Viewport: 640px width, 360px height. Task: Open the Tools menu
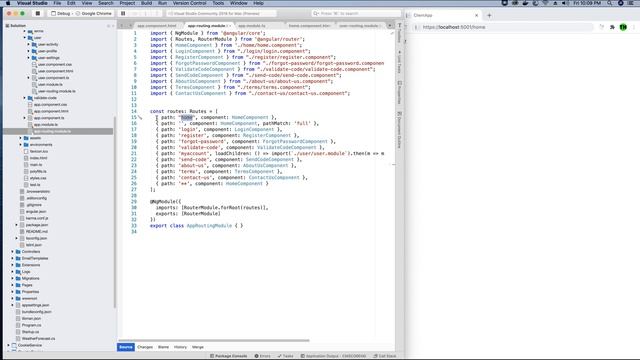(x=218, y=3)
